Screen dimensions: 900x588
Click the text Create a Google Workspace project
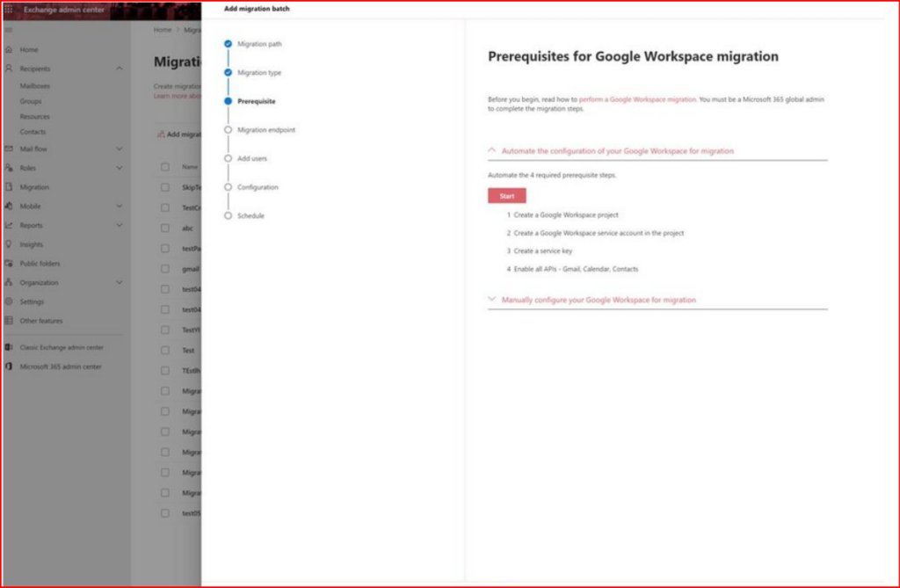(566, 214)
